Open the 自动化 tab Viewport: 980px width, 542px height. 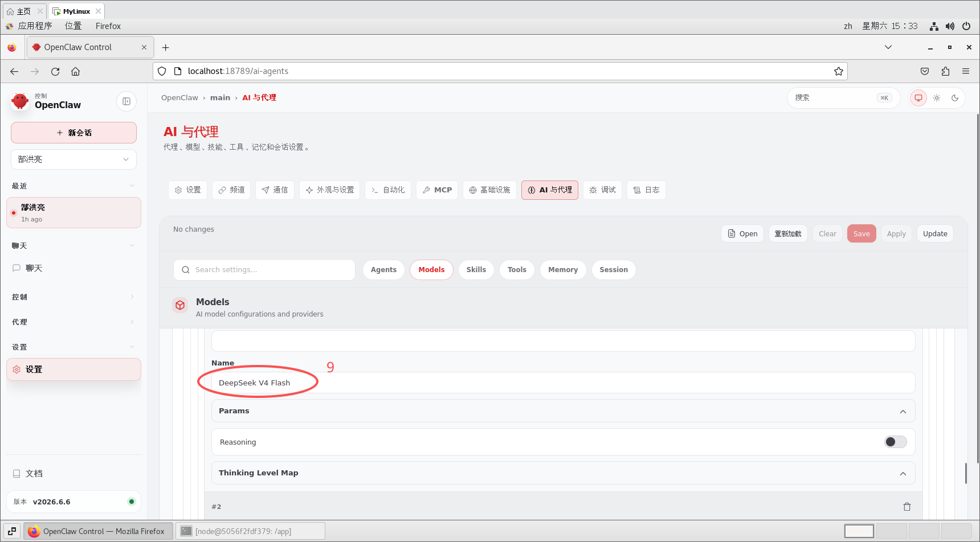388,190
